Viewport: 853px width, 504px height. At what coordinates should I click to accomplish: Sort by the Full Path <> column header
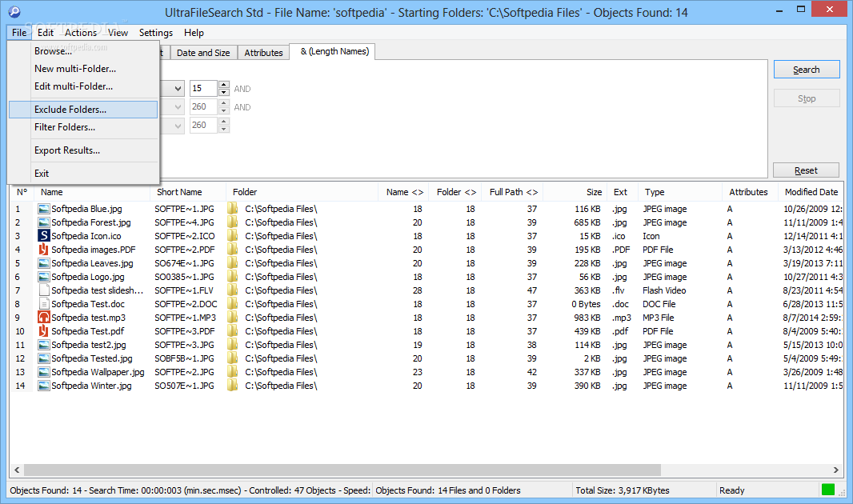point(513,192)
